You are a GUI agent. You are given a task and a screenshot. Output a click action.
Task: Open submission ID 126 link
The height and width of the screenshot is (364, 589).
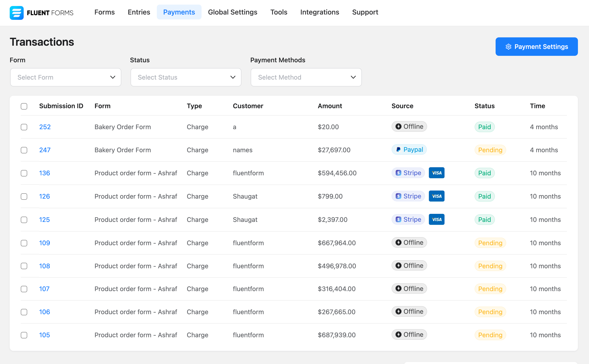[x=45, y=197]
